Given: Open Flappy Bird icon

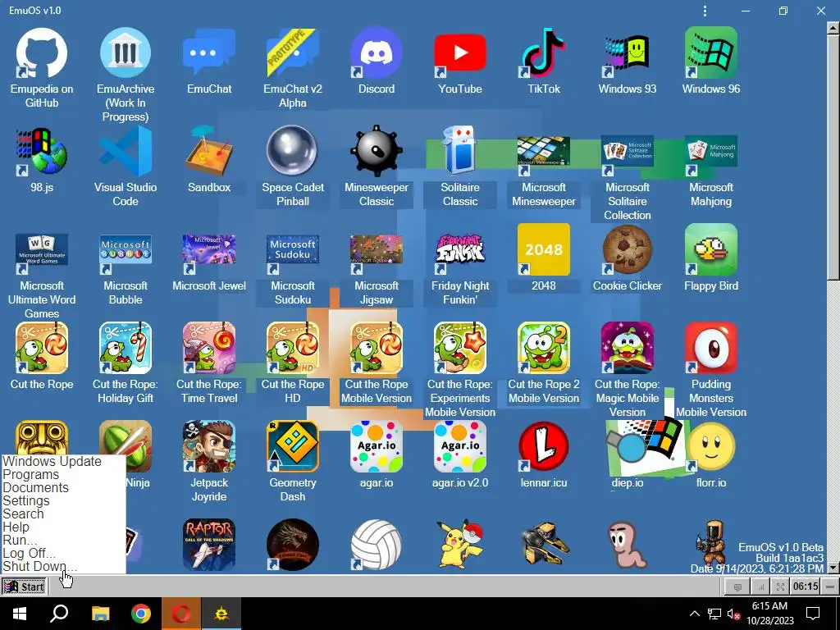Looking at the screenshot, I should tap(711, 250).
